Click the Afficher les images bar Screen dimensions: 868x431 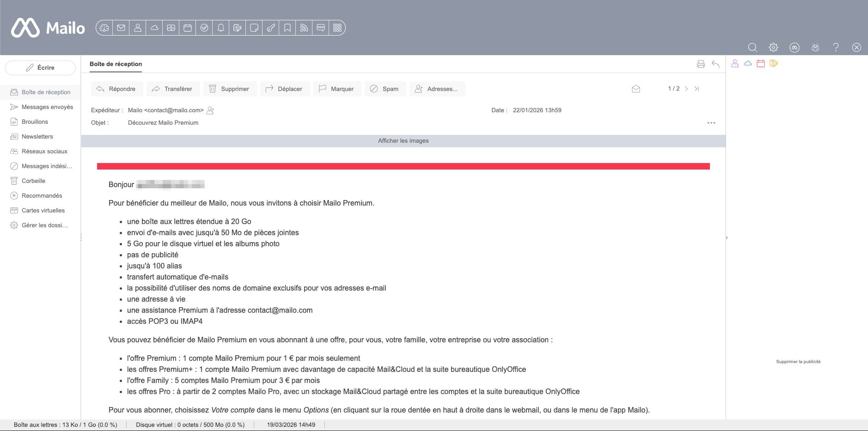(403, 141)
